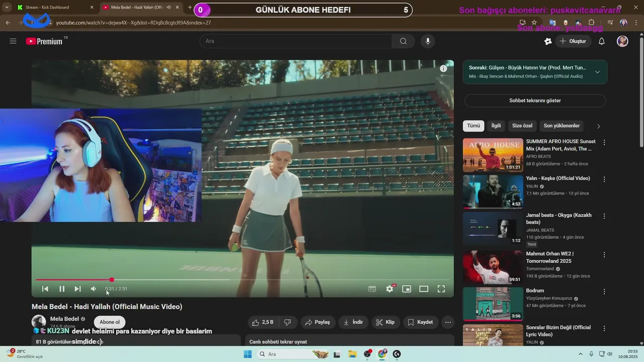Toggle subtitles on the video player
Viewport: 644px width, 362px height.
tap(372, 289)
